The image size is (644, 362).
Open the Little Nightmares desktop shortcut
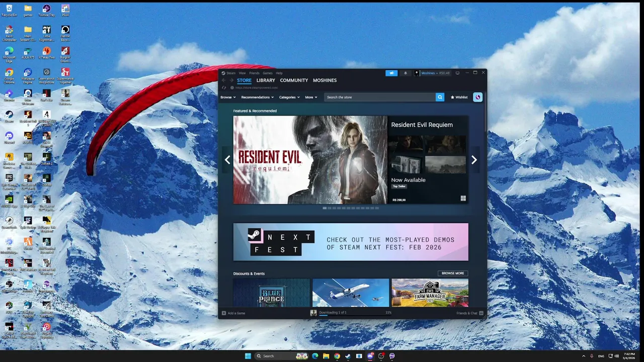click(46, 34)
